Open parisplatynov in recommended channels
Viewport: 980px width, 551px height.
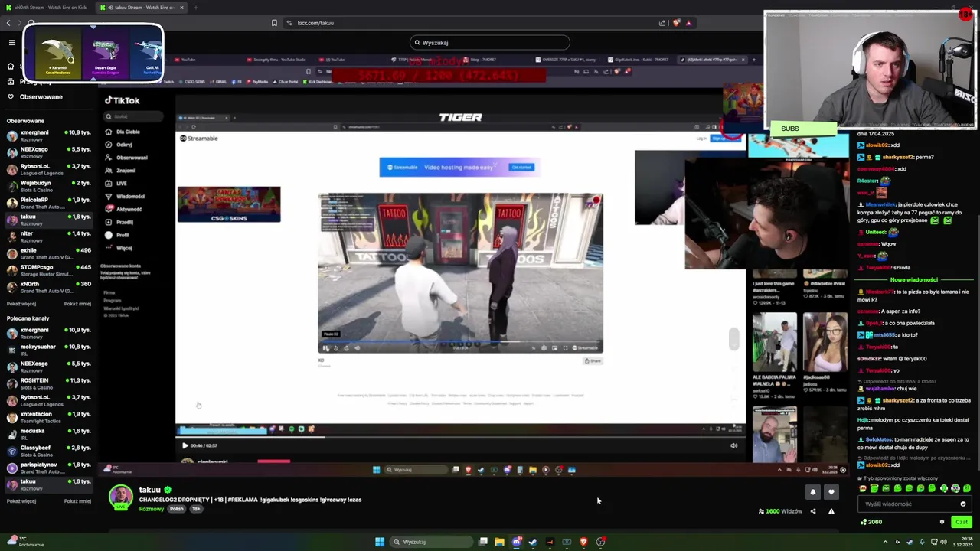pyautogui.click(x=49, y=468)
